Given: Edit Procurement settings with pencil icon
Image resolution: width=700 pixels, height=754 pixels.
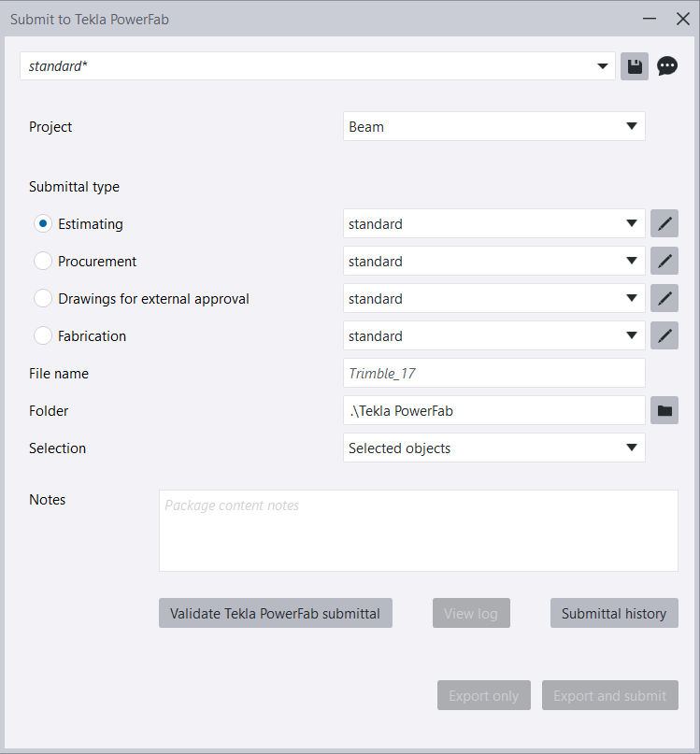Looking at the screenshot, I should pos(664,262).
